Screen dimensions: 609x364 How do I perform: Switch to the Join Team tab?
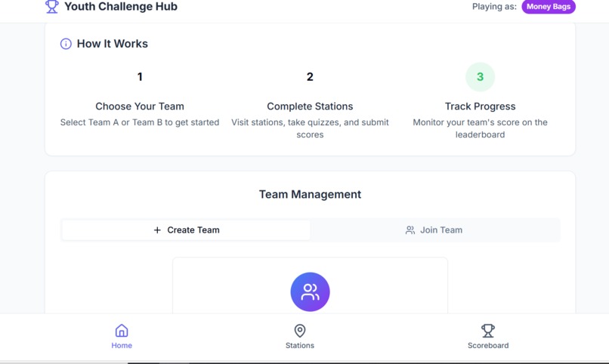tap(434, 230)
